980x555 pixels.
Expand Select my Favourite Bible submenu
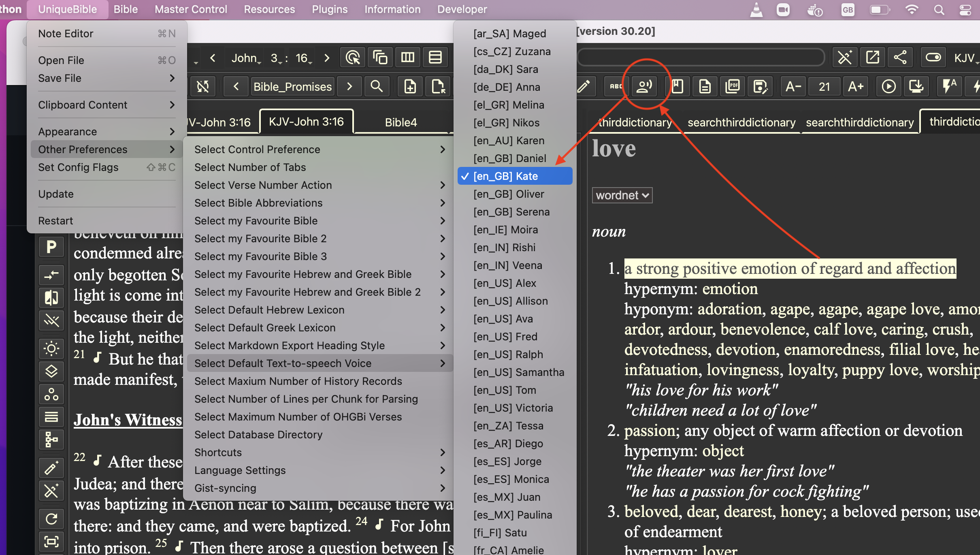pyautogui.click(x=320, y=221)
